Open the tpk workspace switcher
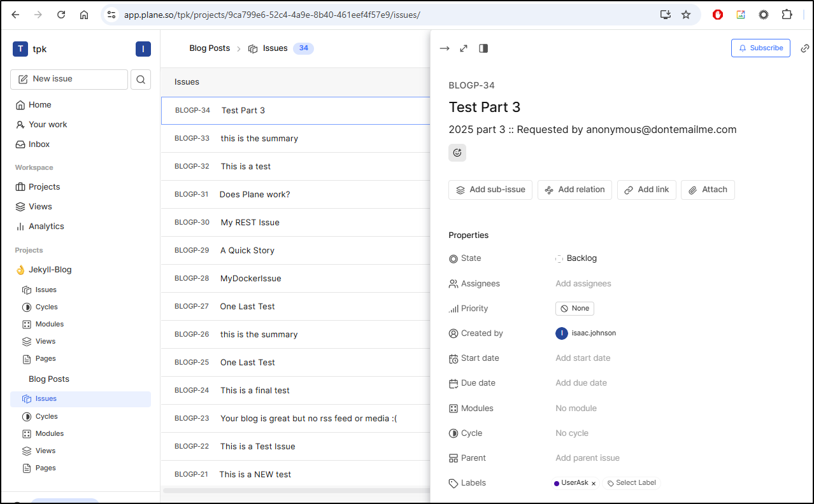This screenshot has width=814, height=504. pyautogui.click(x=30, y=49)
